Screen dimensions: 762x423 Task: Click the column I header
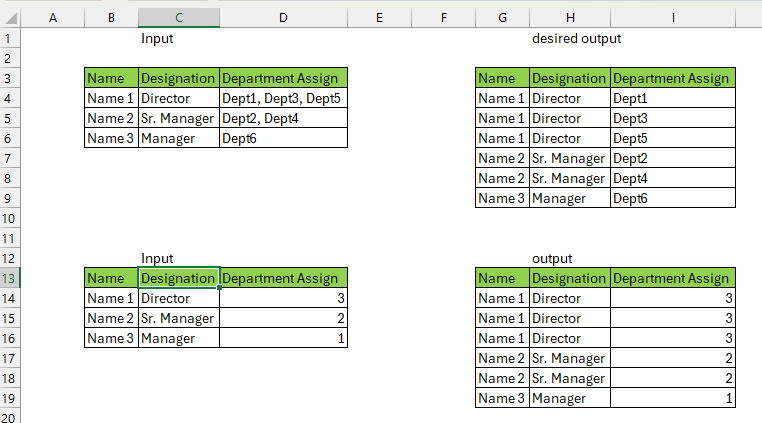pyautogui.click(x=673, y=17)
